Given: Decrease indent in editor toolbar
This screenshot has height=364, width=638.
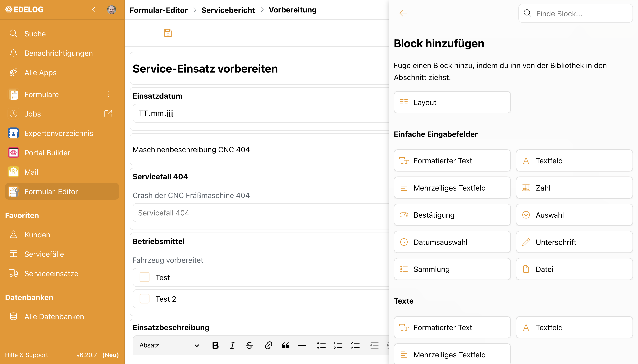Looking at the screenshot, I should pyautogui.click(x=374, y=345).
